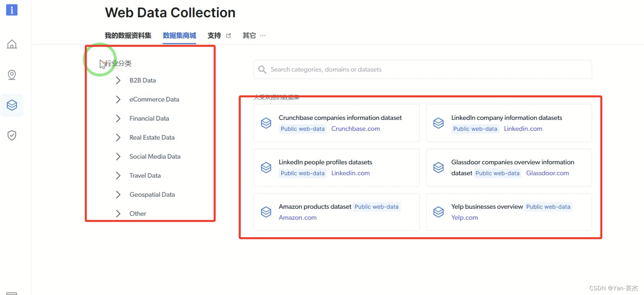This screenshot has width=644, height=295.
Task: Open Linkedin.com link in people profiles card
Action: click(351, 173)
